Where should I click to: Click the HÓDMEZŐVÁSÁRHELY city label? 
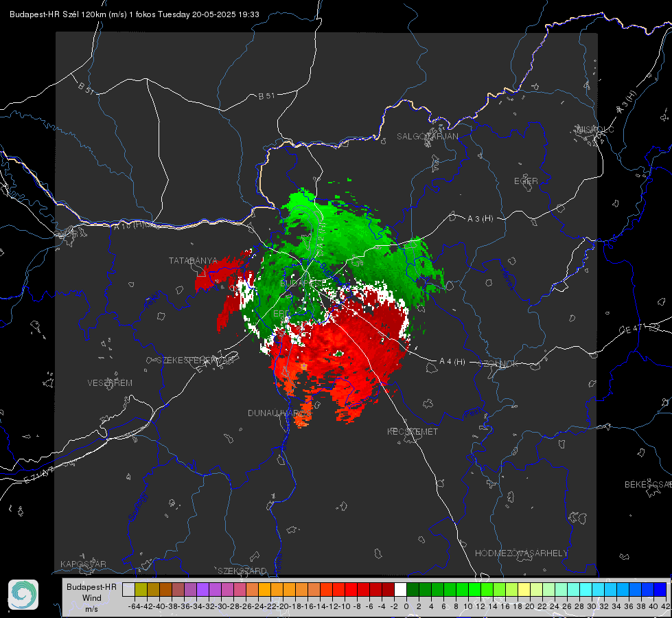click(x=521, y=553)
